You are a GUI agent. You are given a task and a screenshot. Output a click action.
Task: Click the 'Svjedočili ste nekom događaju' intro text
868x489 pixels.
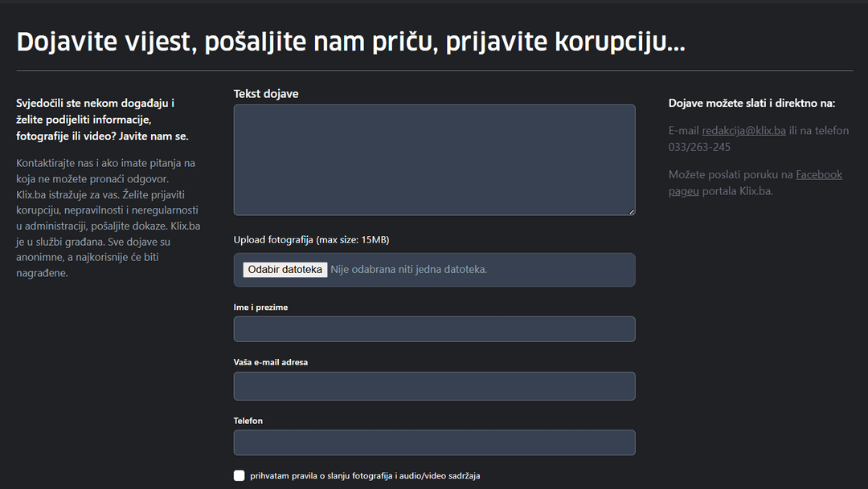coord(102,120)
